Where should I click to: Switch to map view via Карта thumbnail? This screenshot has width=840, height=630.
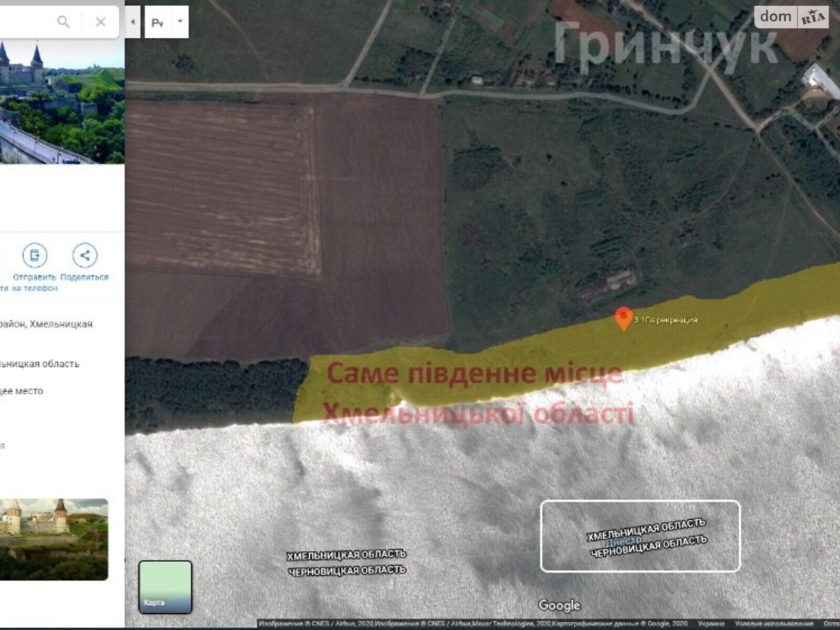[x=165, y=587]
